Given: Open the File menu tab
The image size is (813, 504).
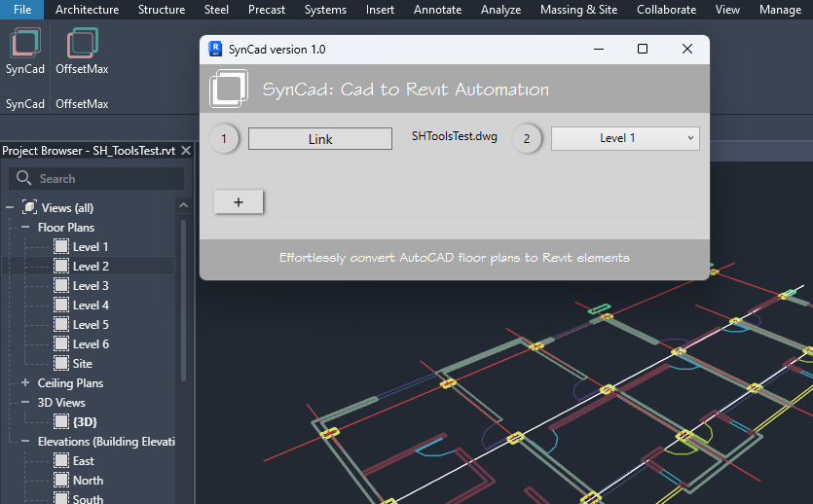Looking at the screenshot, I should point(22,10).
